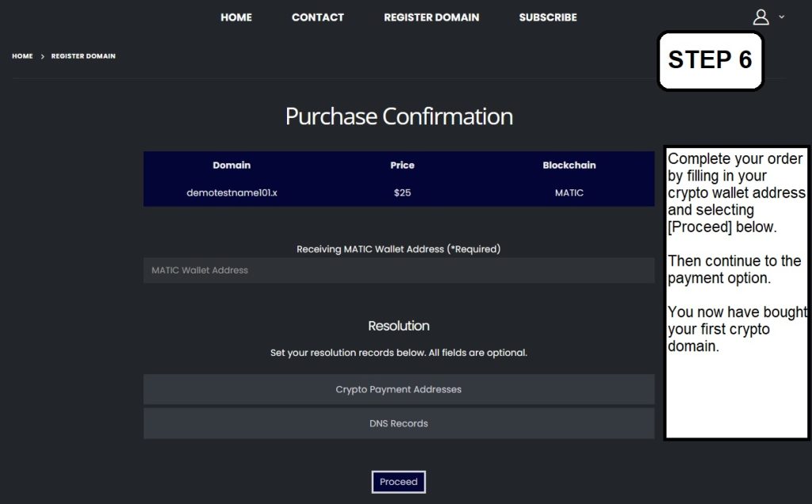Go to the HOME navigation menu item
Screen dimensions: 812x504
click(236, 17)
